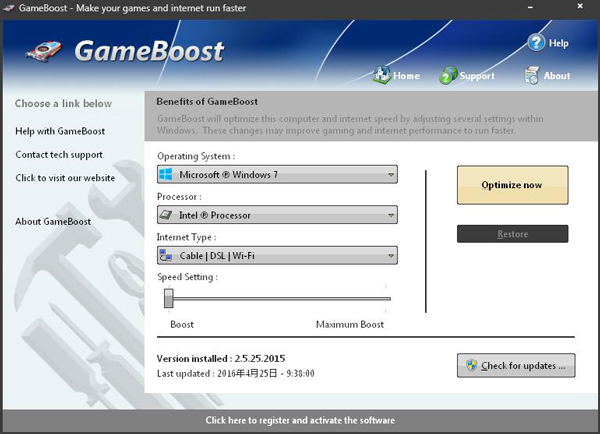Open the Operating System dropdown arrow
This screenshot has height=434, width=600.
click(x=391, y=175)
